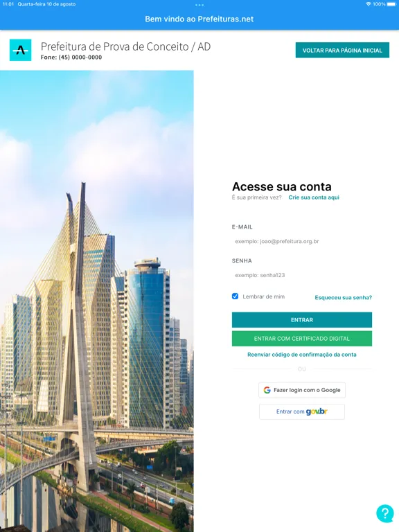The width and height of the screenshot is (399, 532).
Task: Focus the SENHA password field
Action: [302, 275]
